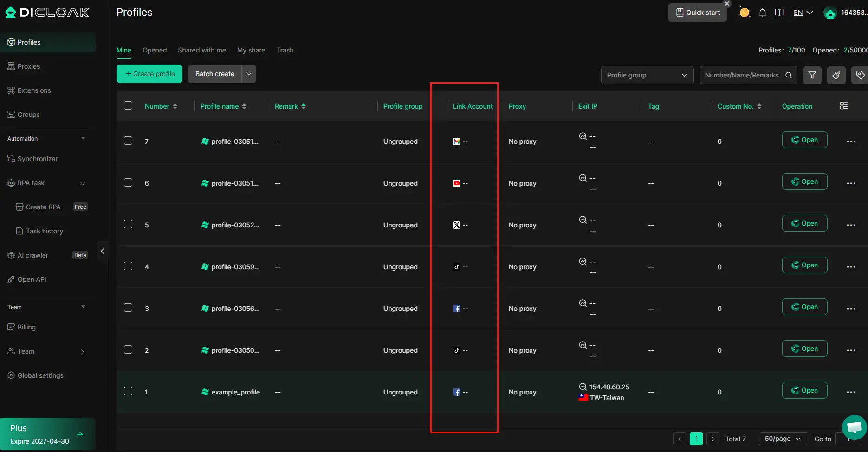Check the box for profile number 5
The image size is (868, 452).
pyautogui.click(x=128, y=225)
